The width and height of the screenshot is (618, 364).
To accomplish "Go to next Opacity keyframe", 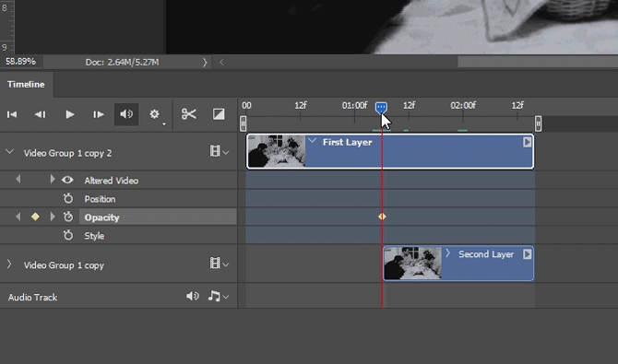I will click(x=52, y=217).
